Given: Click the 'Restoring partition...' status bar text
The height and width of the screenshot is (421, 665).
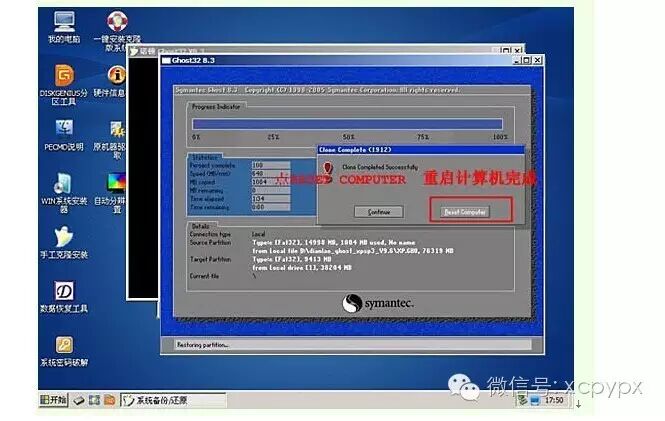Looking at the screenshot, I should pyautogui.click(x=203, y=345).
